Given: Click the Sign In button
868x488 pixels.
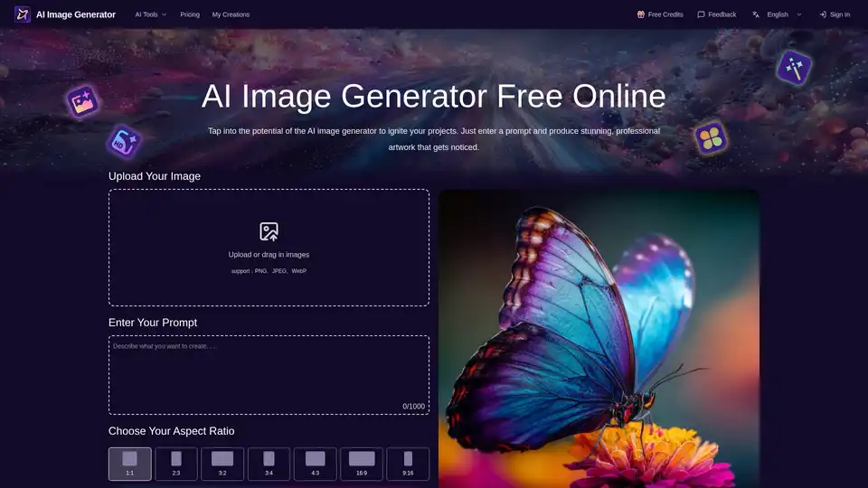Looking at the screenshot, I should [x=835, y=14].
